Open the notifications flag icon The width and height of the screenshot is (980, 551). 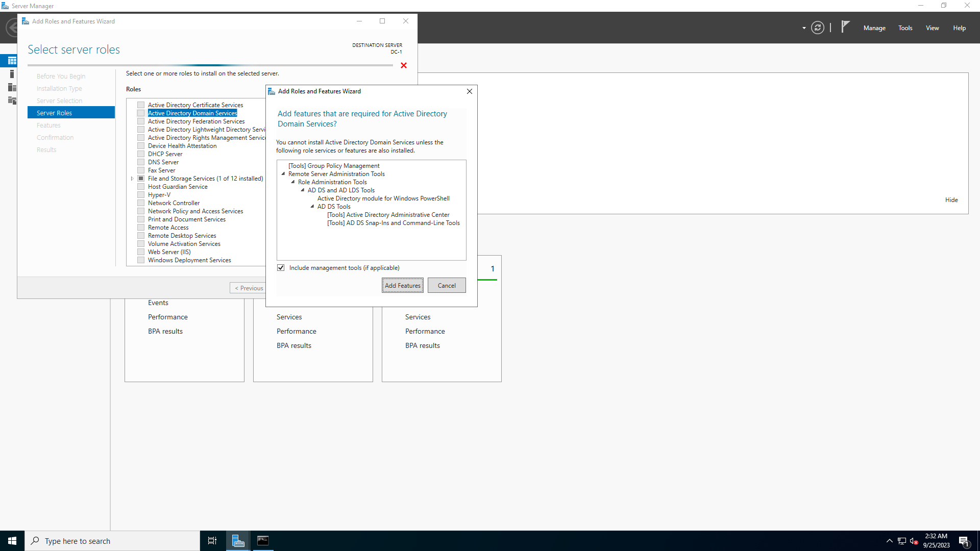[845, 27]
